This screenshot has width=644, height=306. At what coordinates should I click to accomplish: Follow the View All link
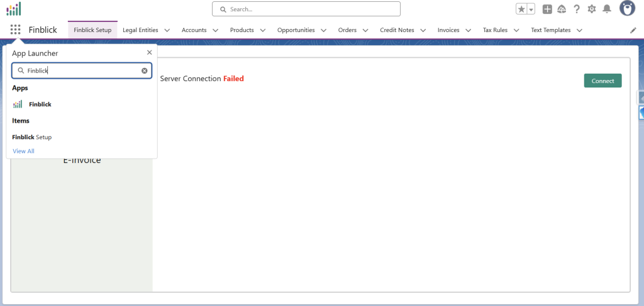[x=23, y=151]
